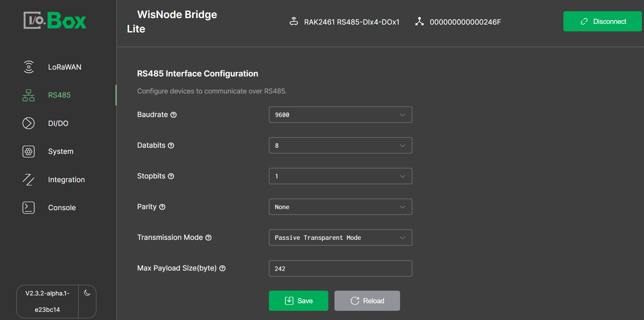
Task: Click the System gear icon
Action: (x=29, y=151)
